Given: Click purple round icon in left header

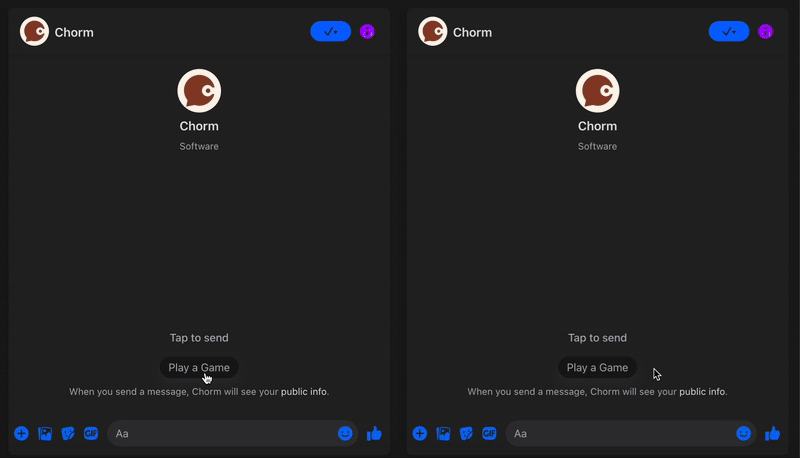Looking at the screenshot, I should [x=367, y=32].
